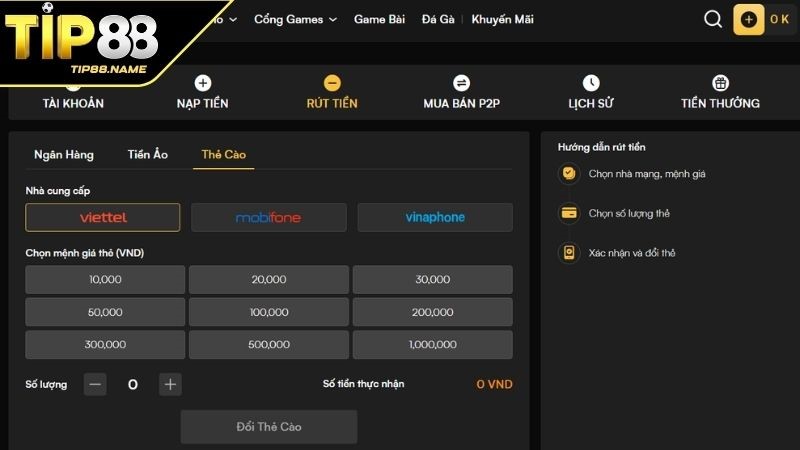Click the search magnifier icon
The image size is (800, 450).
pos(713,19)
